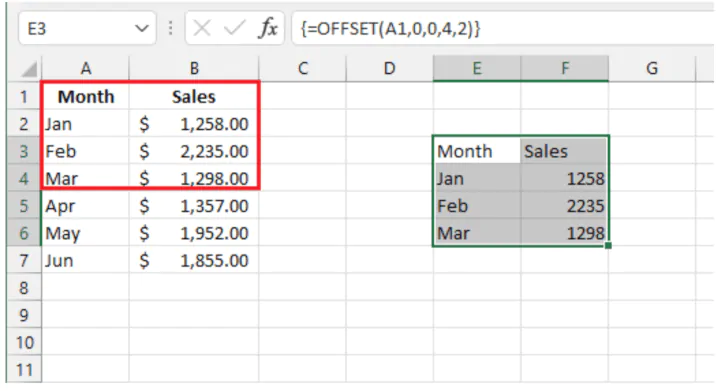This screenshot has width=720, height=391.
Task: Select Mar cell in column A
Action: (85, 178)
